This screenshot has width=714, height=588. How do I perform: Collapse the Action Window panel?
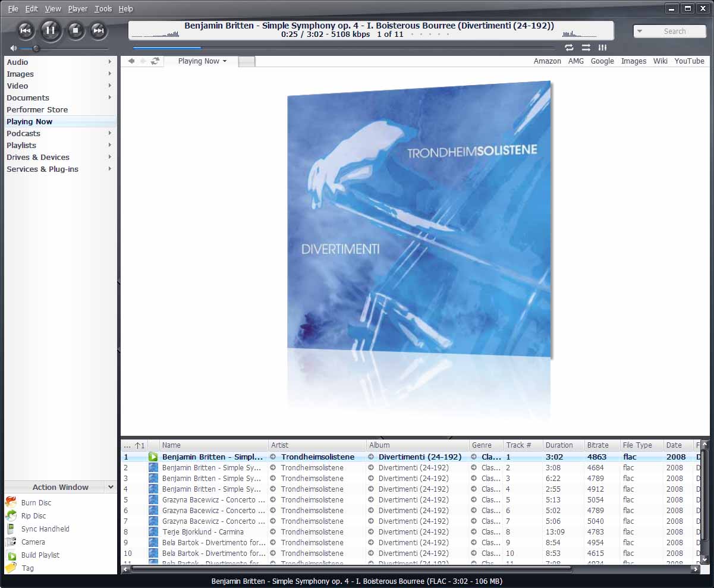tap(110, 487)
